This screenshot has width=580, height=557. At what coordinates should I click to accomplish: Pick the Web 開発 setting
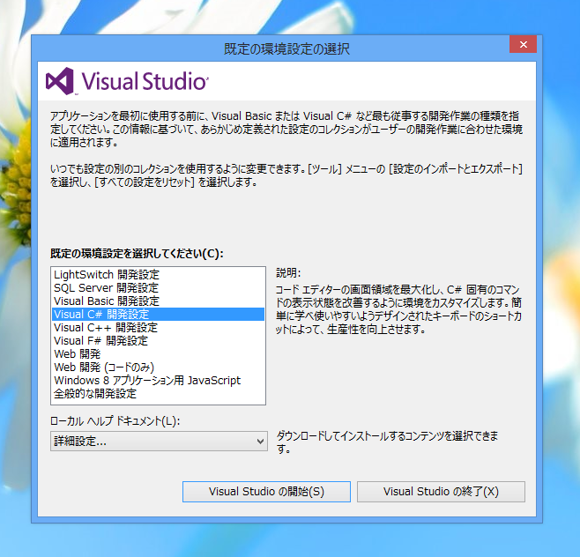(158, 354)
